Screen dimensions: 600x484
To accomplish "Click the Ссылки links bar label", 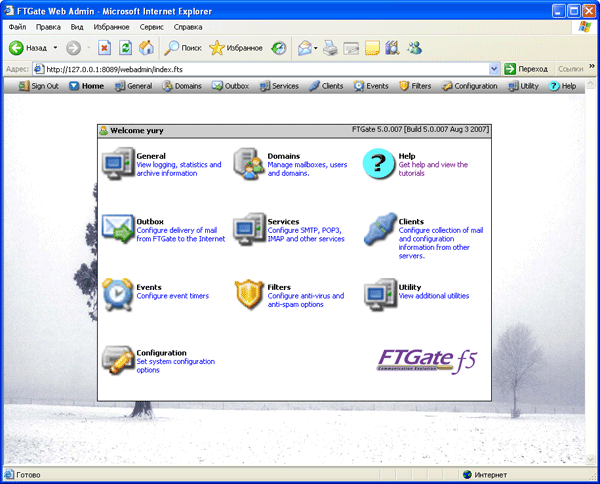I will 571,69.
